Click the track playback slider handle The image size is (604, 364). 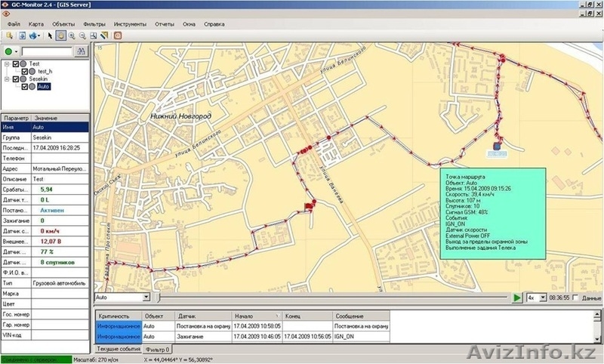pyautogui.click(x=158, y=298)
